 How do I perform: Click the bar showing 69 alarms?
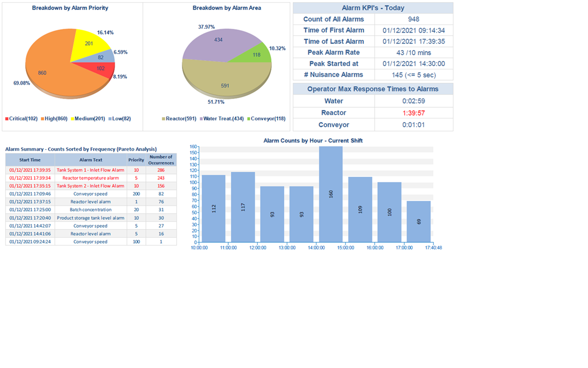[419, 221]
